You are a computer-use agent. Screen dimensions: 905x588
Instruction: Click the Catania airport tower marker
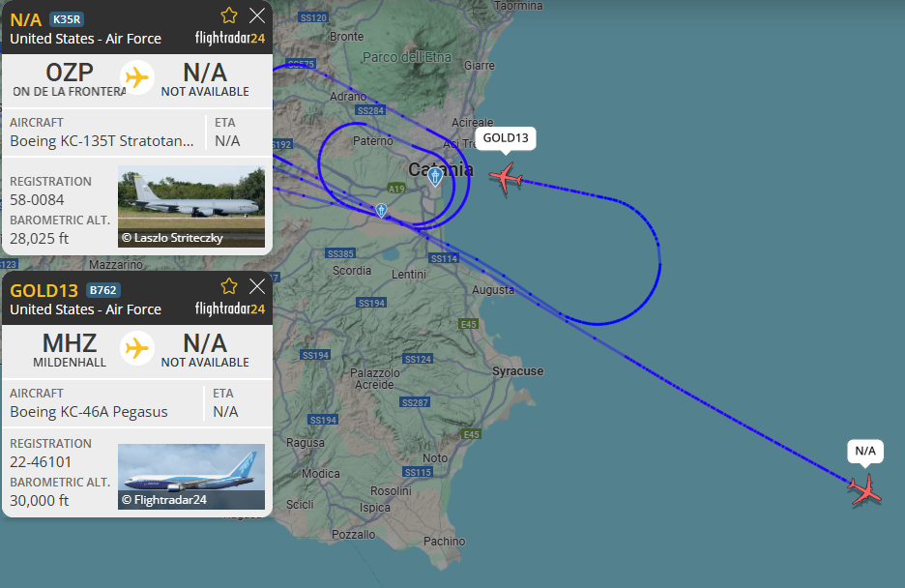pos(435,176)
